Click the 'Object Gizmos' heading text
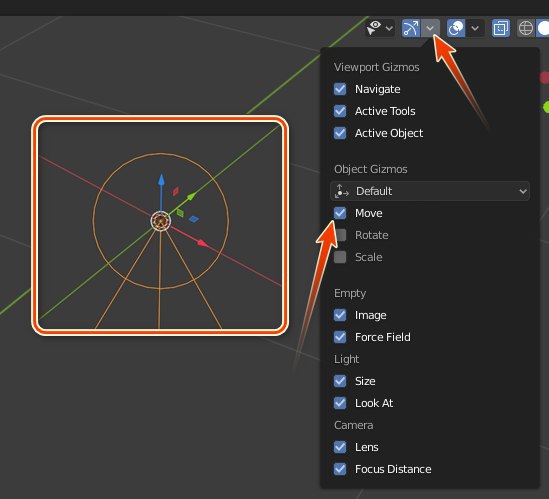The height and width of the screenshot is (499, 549). tap(370, 169)
